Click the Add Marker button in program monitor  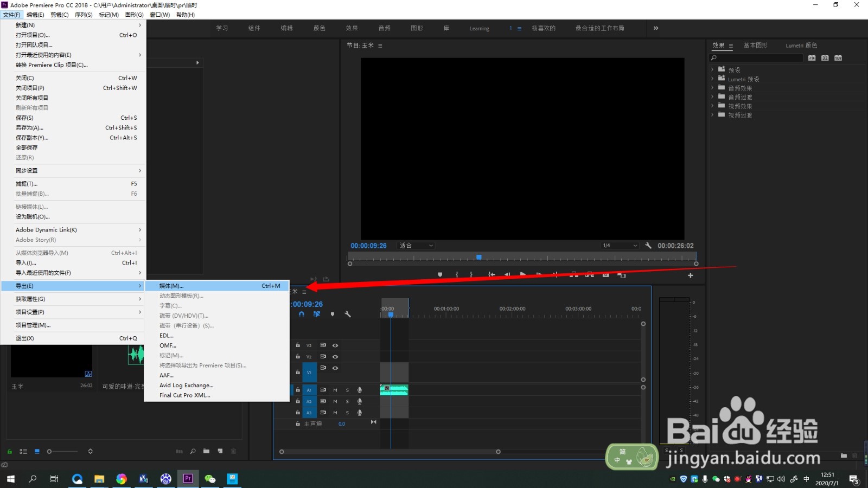(440, 275)
